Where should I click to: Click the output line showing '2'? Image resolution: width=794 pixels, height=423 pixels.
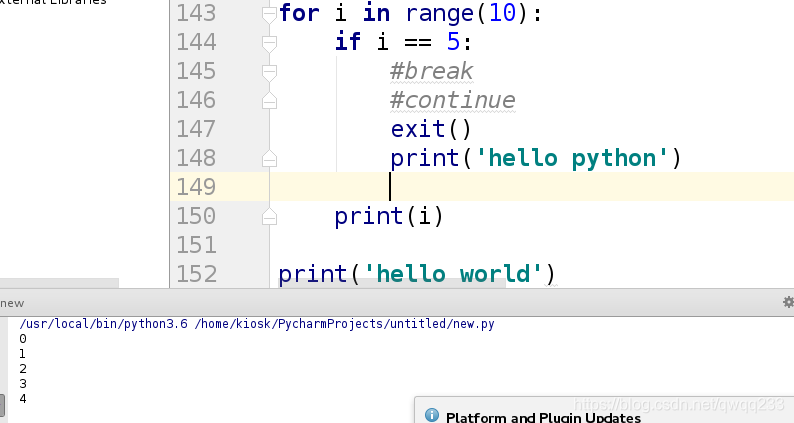coord(23,369)
